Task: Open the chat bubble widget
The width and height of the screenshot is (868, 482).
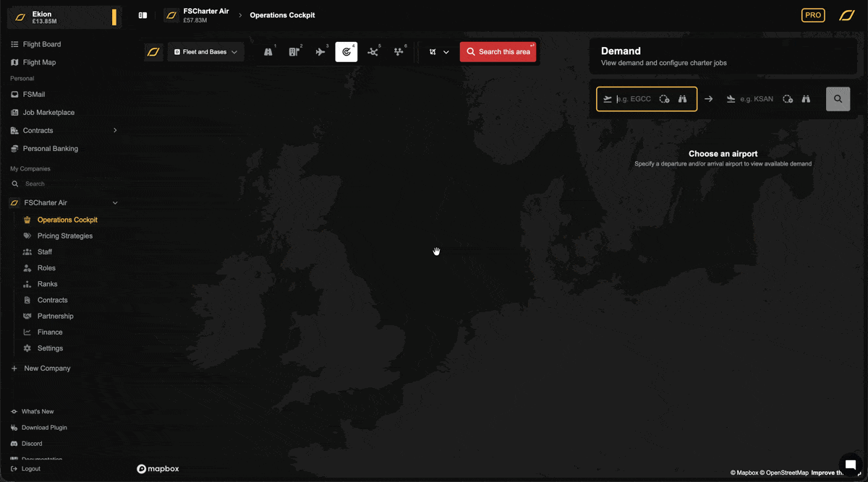Action: [x=851, y=465]
